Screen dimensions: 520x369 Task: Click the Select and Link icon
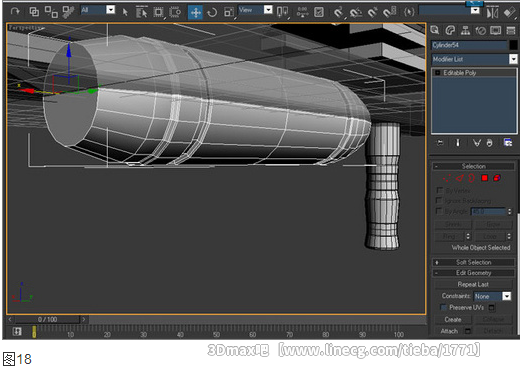point(34,12)
